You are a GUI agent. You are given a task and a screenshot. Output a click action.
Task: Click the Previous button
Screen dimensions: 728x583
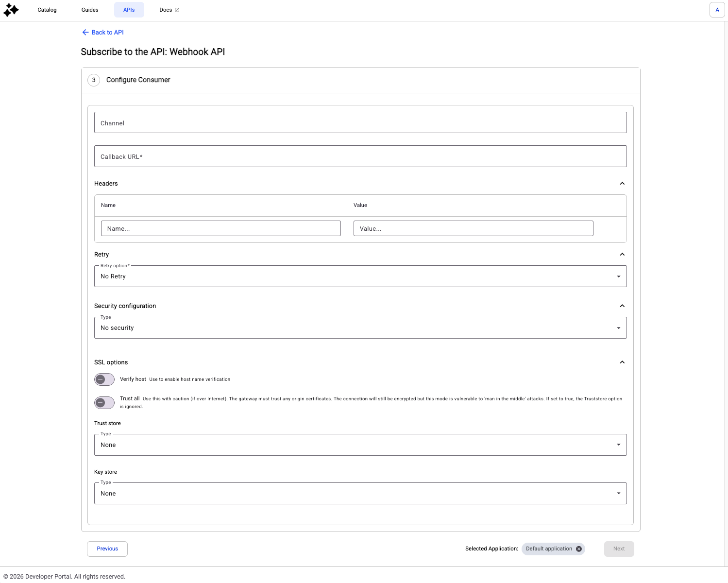[x=107, y=549]
